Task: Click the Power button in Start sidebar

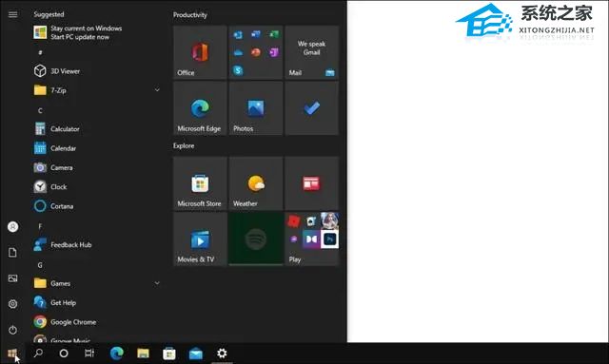Action: pyautogui.click(x=12, y=330)
